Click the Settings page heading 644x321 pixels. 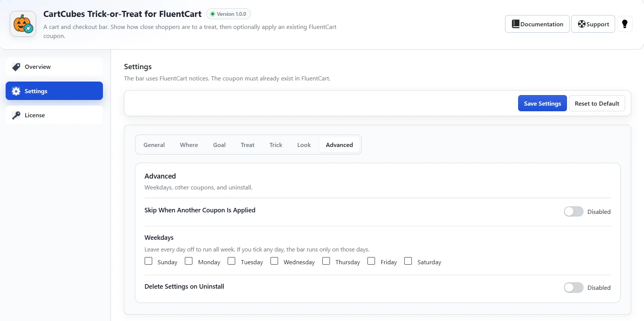pyautogui.click(x=138, y=67)
